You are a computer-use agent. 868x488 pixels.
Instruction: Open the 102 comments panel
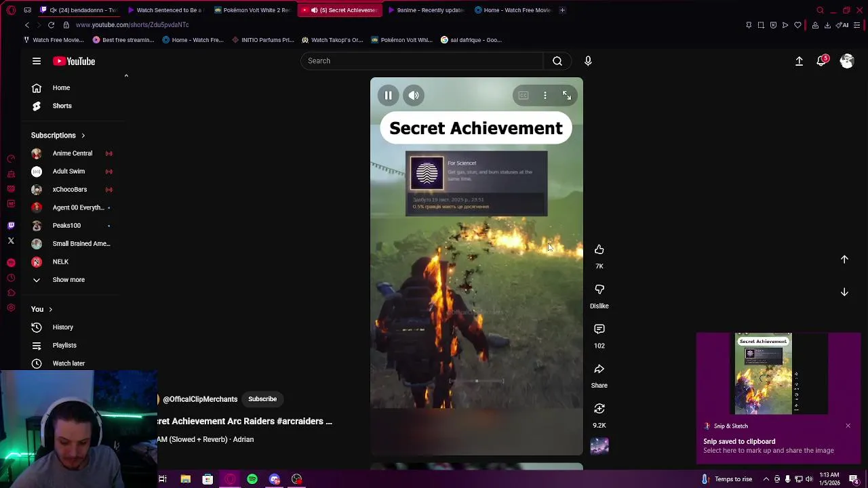599,329
